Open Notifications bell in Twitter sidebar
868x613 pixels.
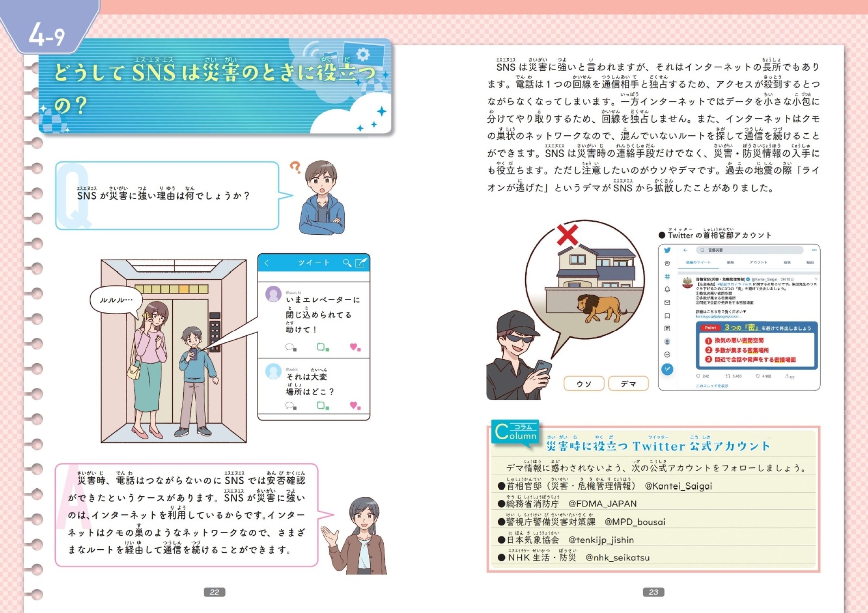667,289
